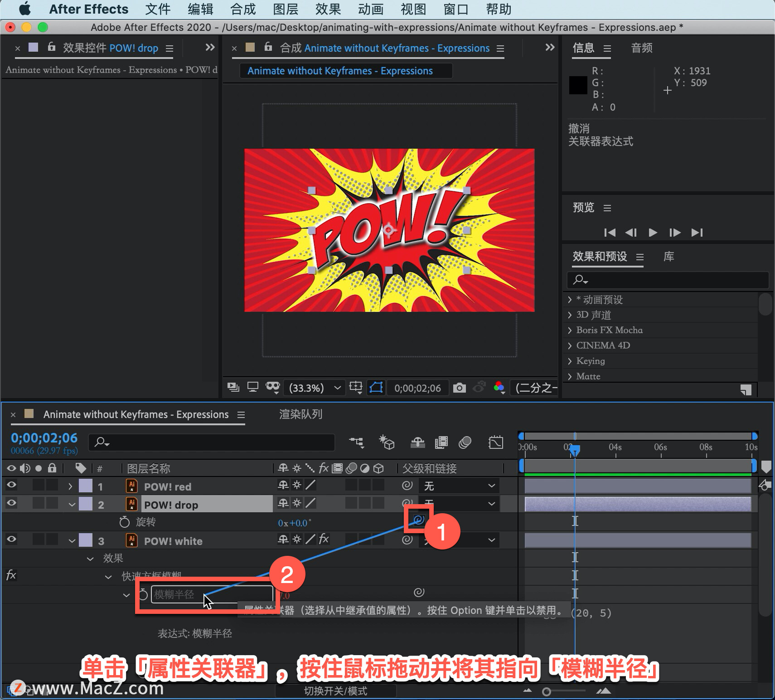Switch to the 库 tab
This screenshot has height=700, width=775.
(668, 257)
